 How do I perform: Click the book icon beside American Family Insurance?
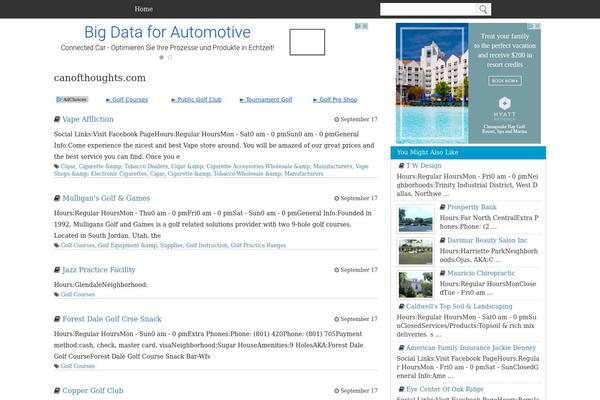tap(401, 348)
